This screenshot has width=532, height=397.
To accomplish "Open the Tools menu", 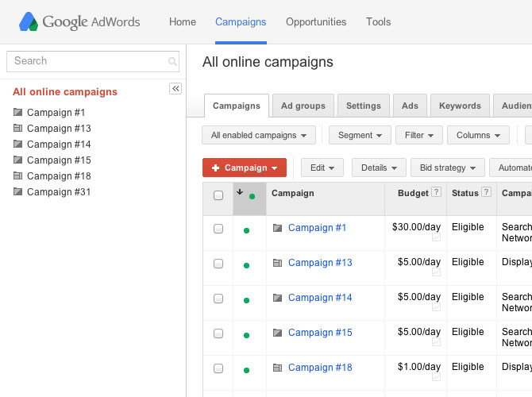I will pyautogui.click(x=378, y=21).
